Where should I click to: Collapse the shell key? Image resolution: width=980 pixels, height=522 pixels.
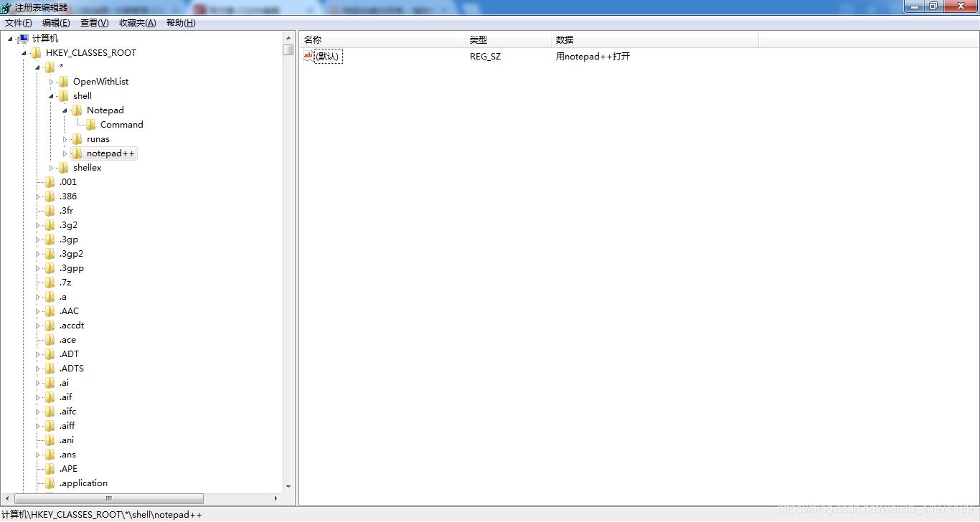tap(51, 95)
